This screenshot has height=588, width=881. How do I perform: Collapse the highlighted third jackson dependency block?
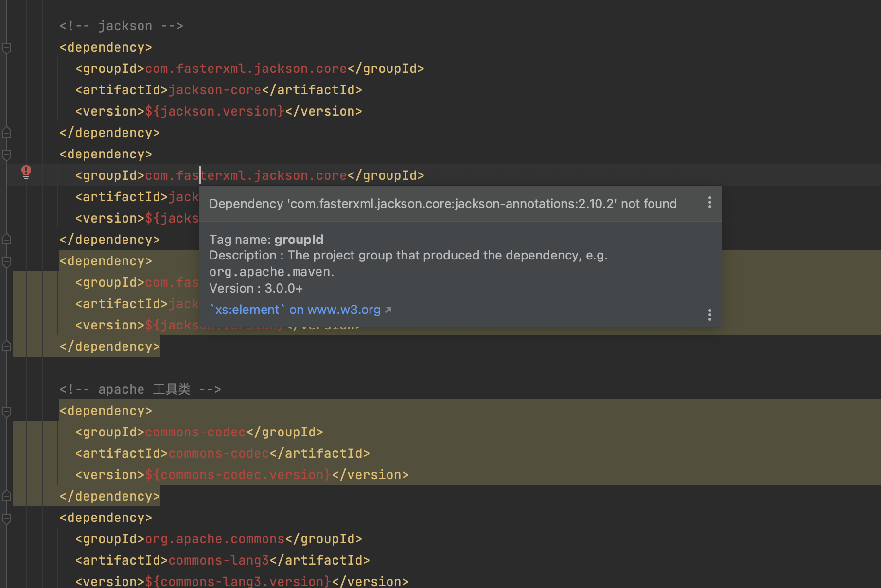coord(7,261)
